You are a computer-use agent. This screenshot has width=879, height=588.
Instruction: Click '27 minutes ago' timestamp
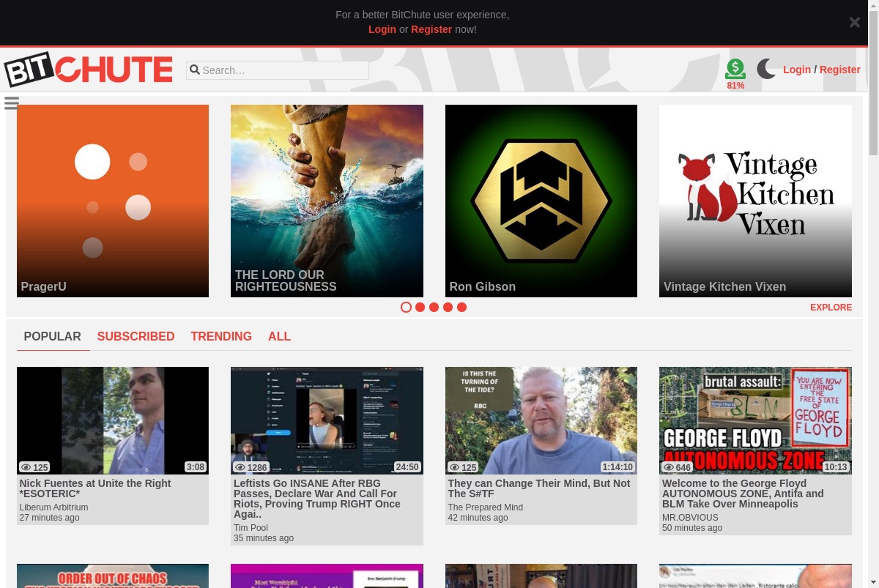(49, 518)
